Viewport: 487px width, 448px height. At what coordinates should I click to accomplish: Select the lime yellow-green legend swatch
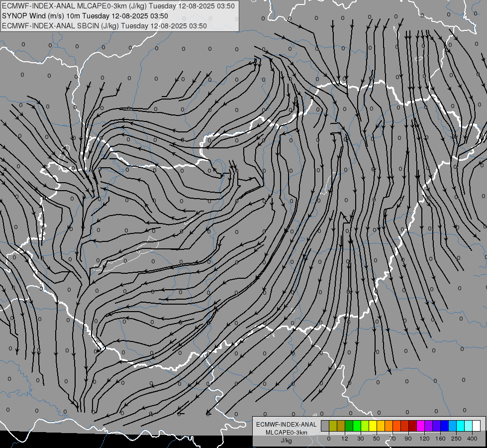tap(365, 426)
